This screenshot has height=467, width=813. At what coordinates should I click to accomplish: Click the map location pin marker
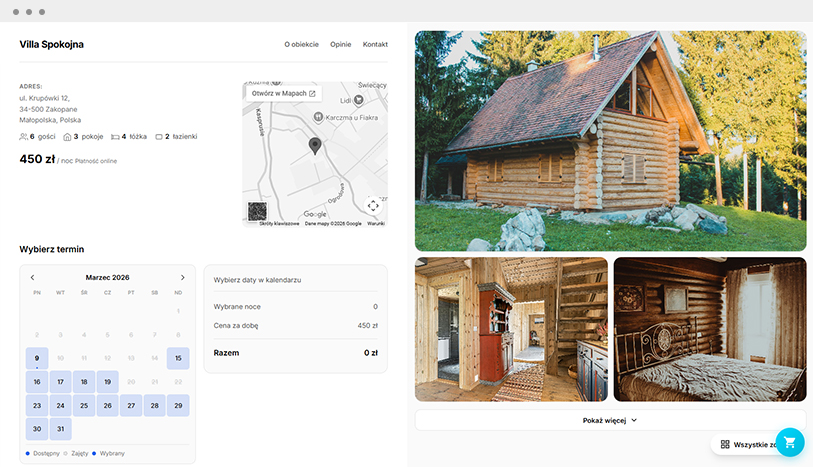tap(315, 147)
